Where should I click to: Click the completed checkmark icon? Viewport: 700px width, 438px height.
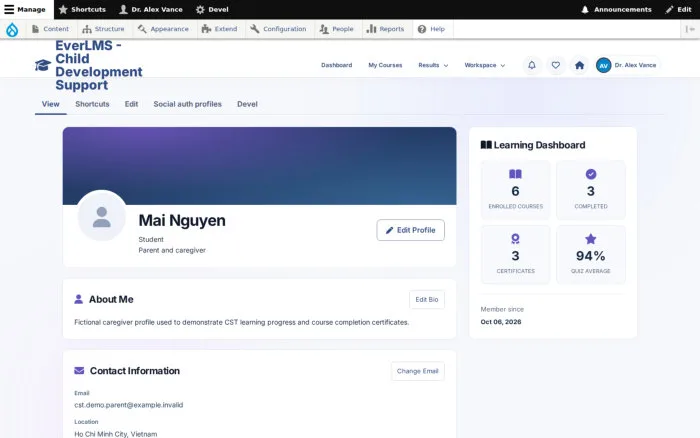point(591,174)
